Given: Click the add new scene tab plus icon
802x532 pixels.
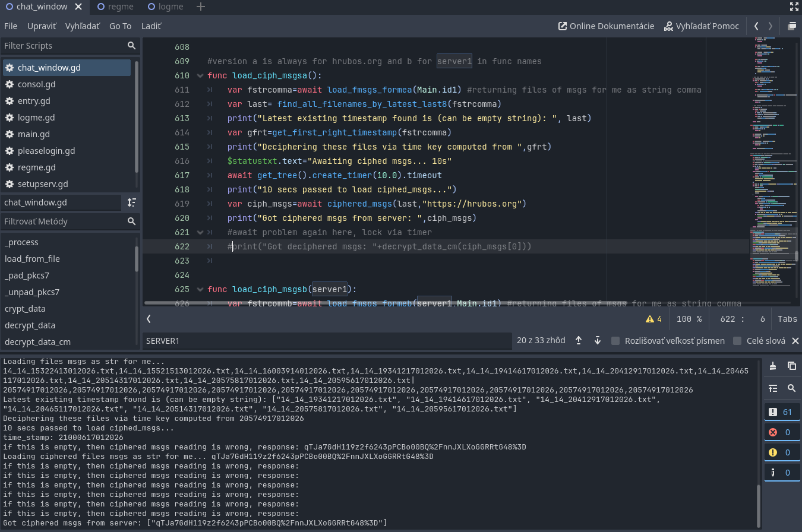Looking at the screenshot, I should click(x=201, y=7).
